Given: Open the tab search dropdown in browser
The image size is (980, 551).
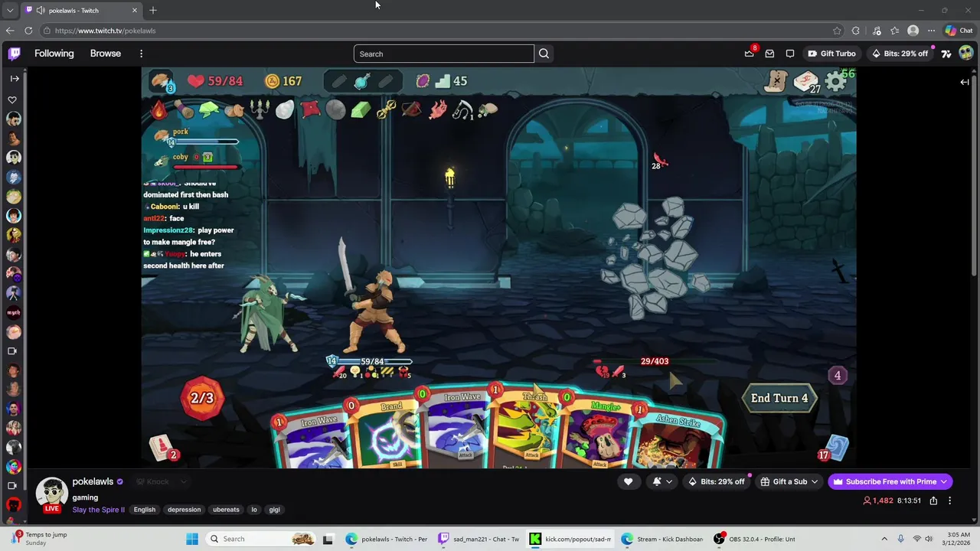Looking at the screenshot, I should click(10, 10).
